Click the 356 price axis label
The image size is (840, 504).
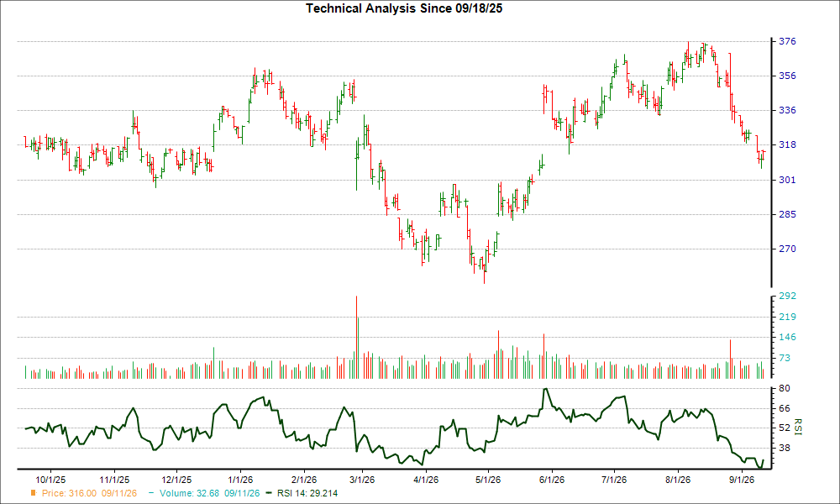pyautogui.click(x=787, y=76)
